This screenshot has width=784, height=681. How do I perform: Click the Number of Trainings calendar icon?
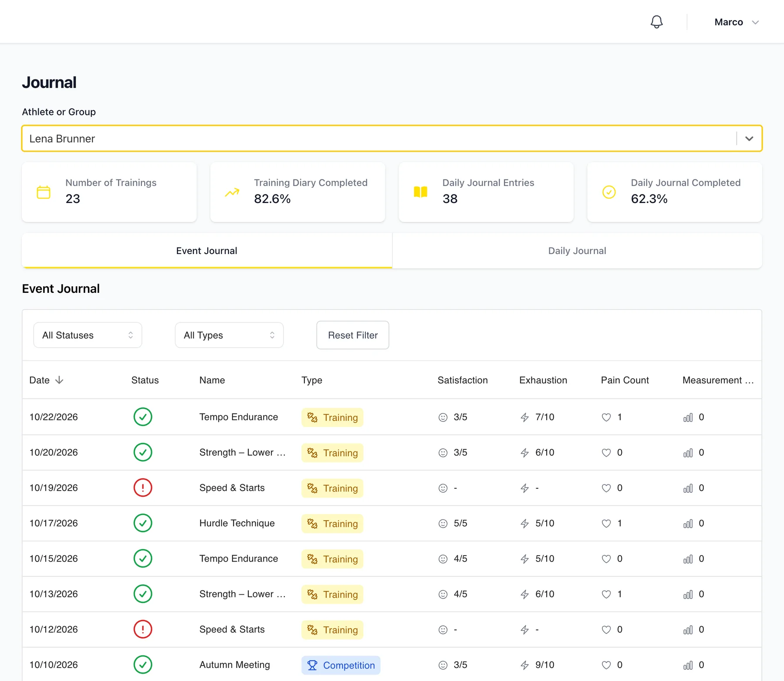(44, 192)
